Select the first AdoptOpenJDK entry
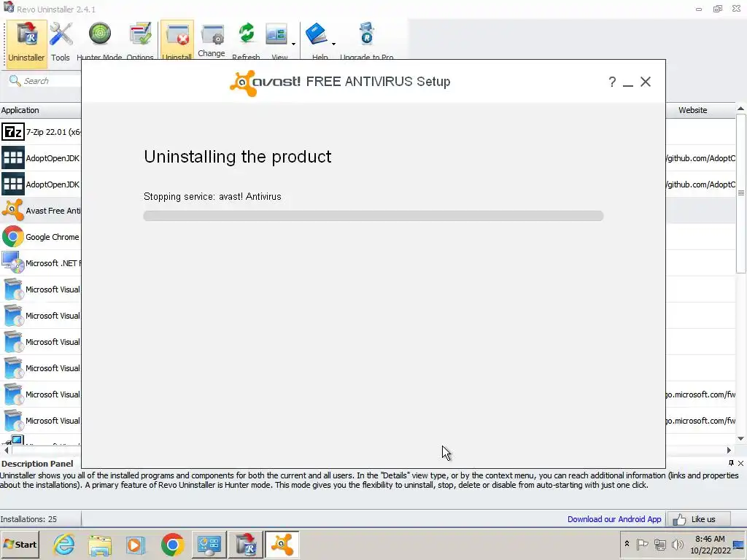The width and height of the screenshot is (747, 560). (x=41, y=158)
